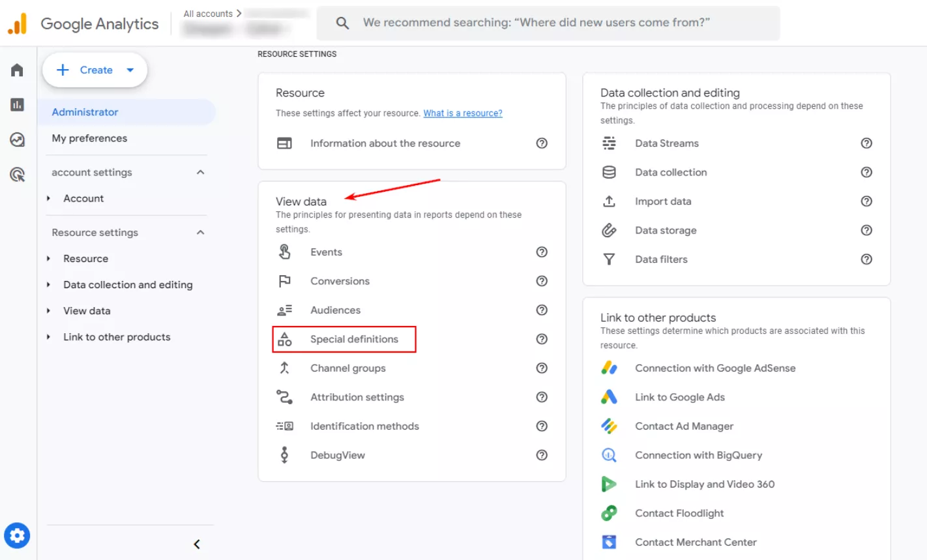The height and width of the screenshot is (560, 927).
Task: Click the Identification methods icon
Action: coord(284,426)
